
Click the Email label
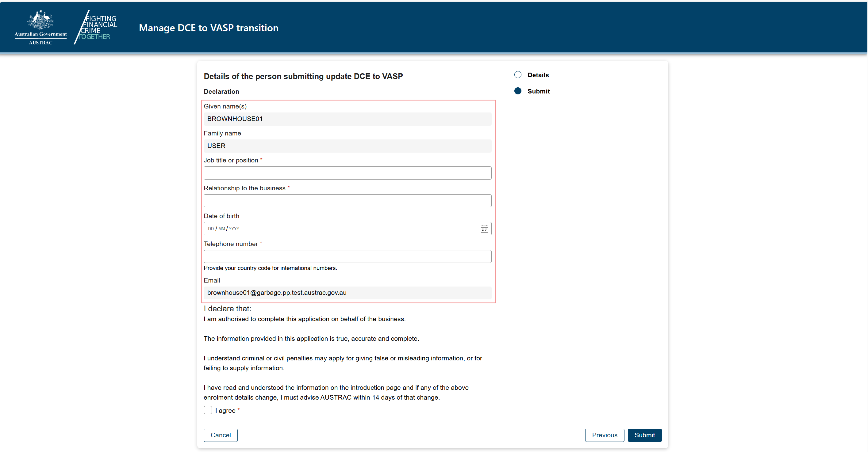click(x=212, y=280)
